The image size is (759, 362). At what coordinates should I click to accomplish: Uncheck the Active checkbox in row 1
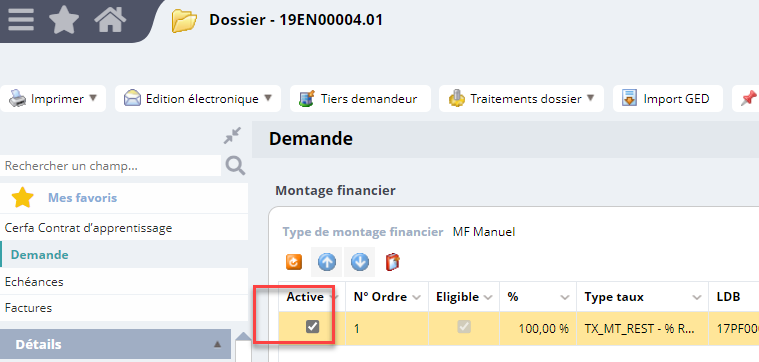click(312, 327)
